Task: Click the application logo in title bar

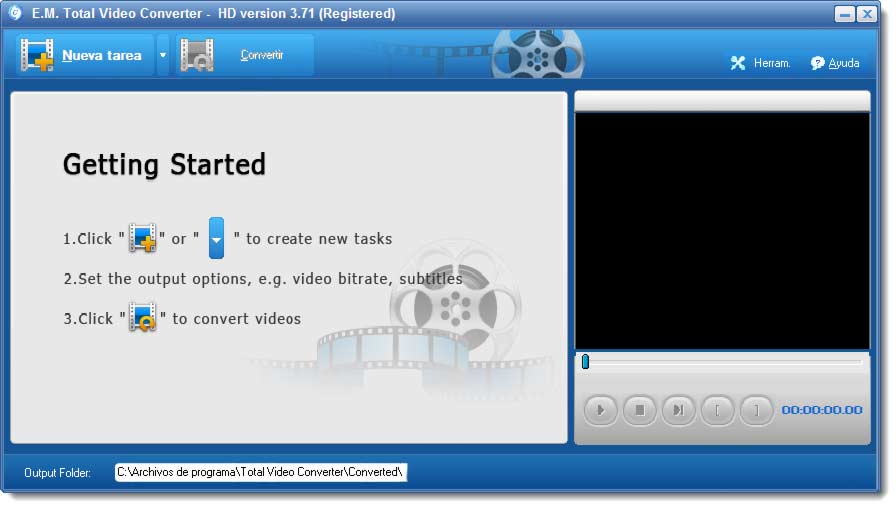Action: click(x=15, y=13)
